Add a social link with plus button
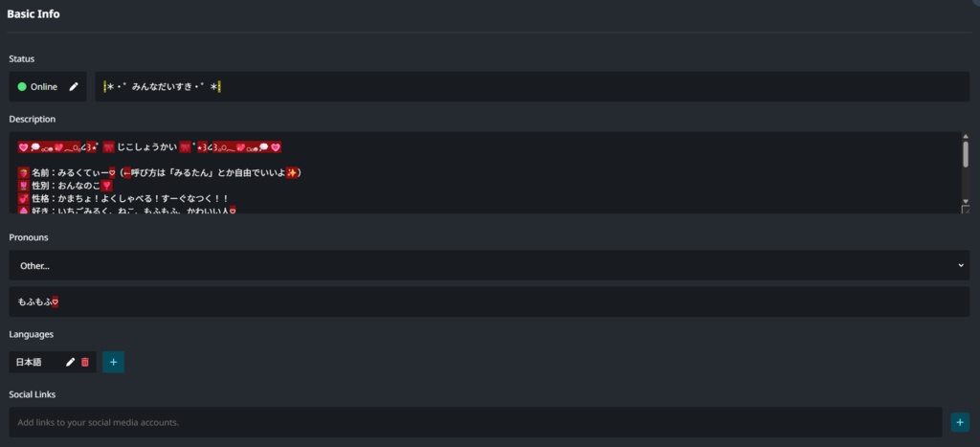Viewport: 980px width, 447px height. click(960, 422)
